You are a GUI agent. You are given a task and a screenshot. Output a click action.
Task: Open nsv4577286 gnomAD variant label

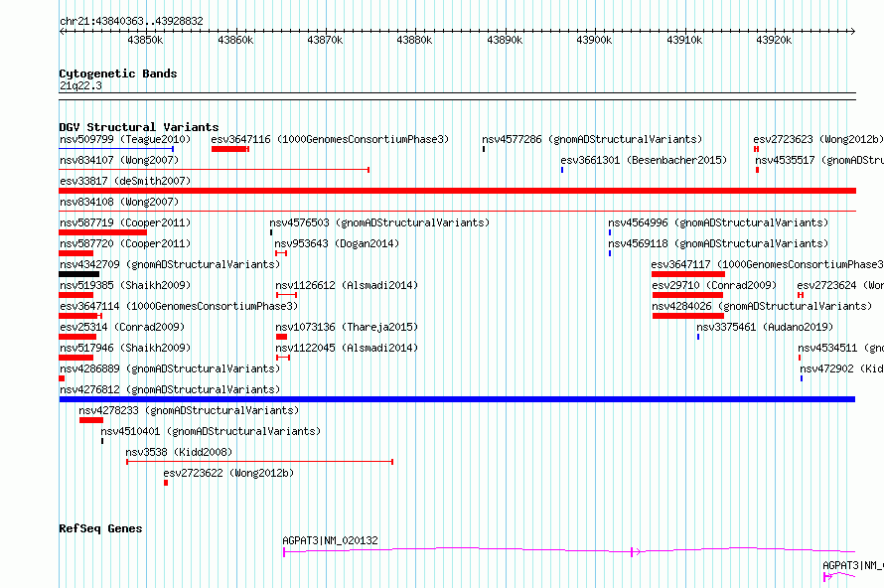[592, 139]
